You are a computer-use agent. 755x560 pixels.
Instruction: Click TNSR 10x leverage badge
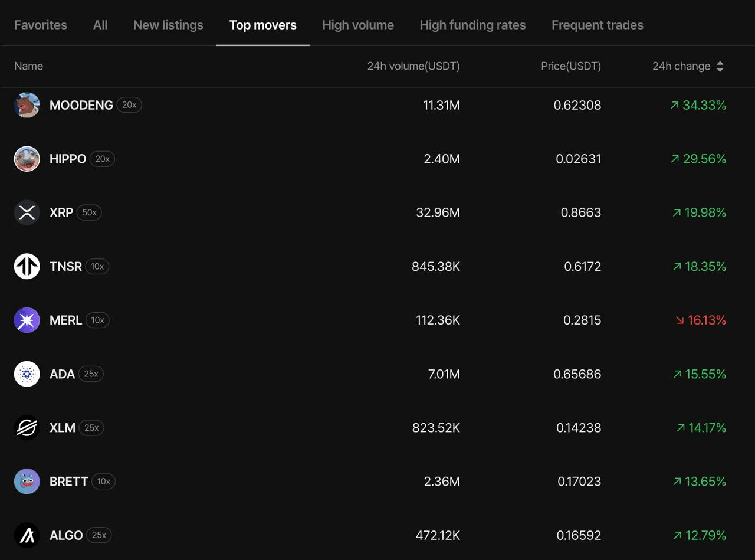(x=97, y=266)
